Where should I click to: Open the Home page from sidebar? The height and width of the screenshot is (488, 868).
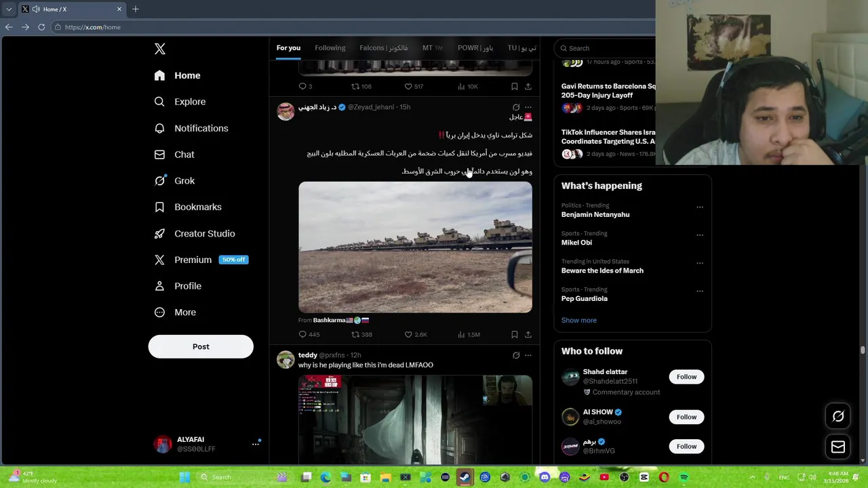[178, 75]
